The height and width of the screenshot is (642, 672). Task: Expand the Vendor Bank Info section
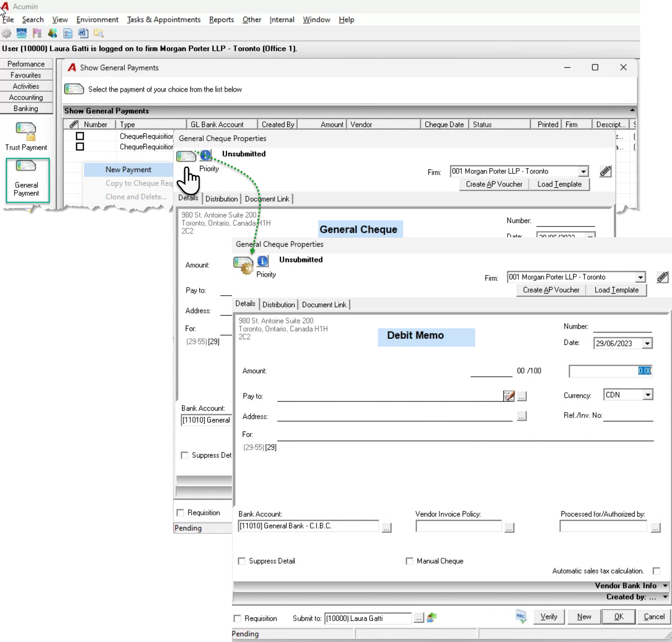[665, 586]
